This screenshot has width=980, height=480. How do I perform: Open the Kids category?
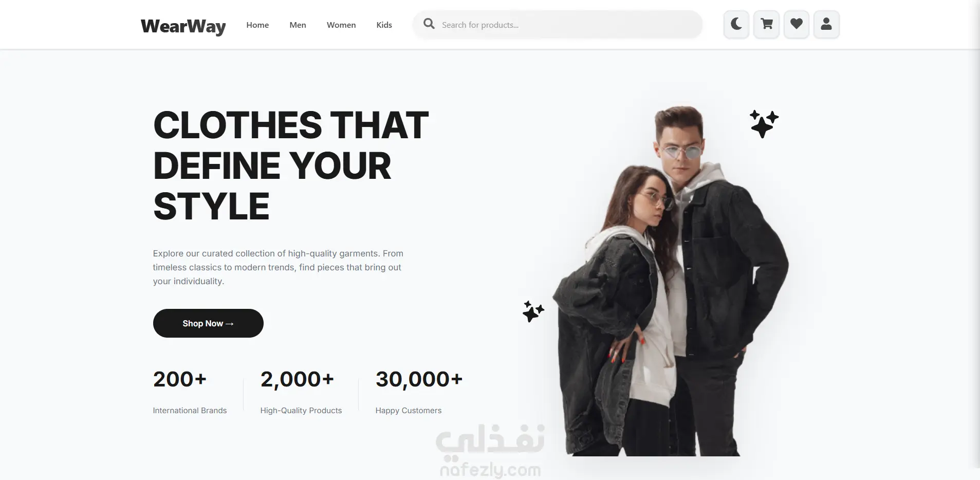384,25
